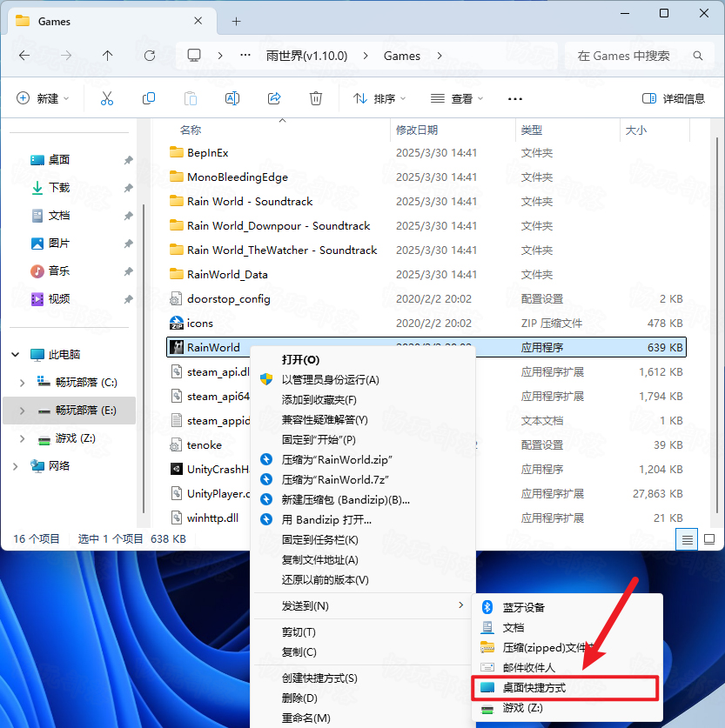Select the doorstop_config file
Screen dimensions: 725x728
229,299
